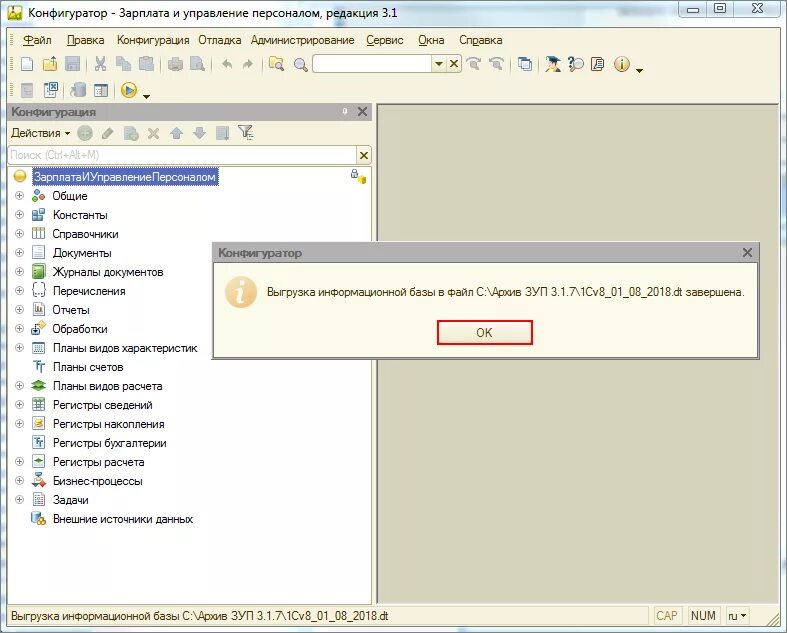Expand the Общие tree node
787x633 pixels.
pyautogui.click(x=19, y=195)
